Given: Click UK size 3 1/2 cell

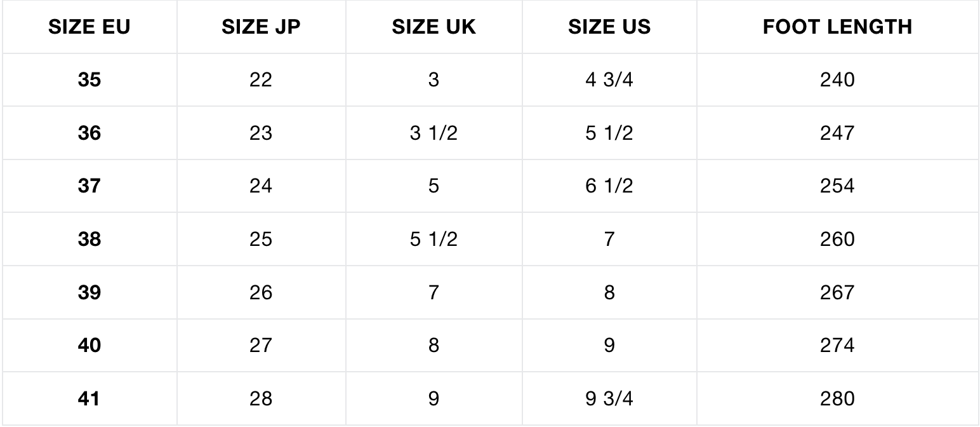Looking at the screenshot, I should [434, 133].
